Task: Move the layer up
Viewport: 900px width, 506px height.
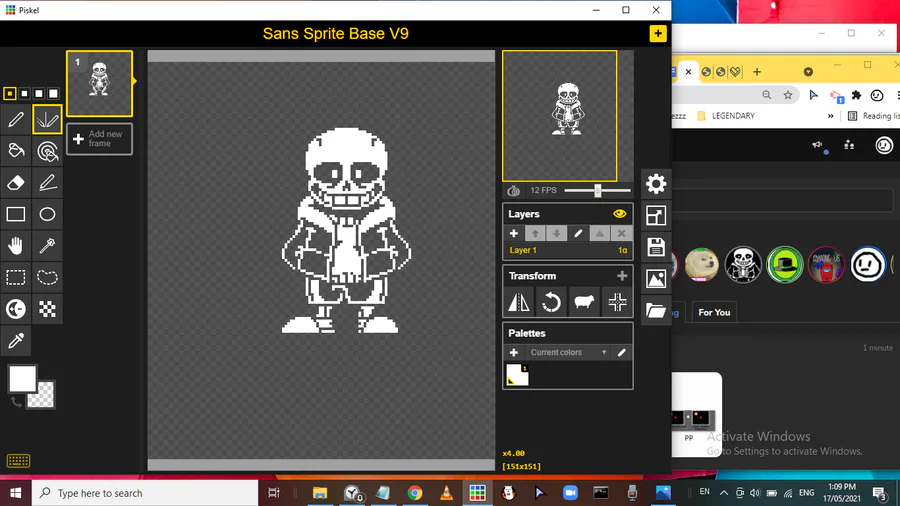Action: [x=535, y=233]
